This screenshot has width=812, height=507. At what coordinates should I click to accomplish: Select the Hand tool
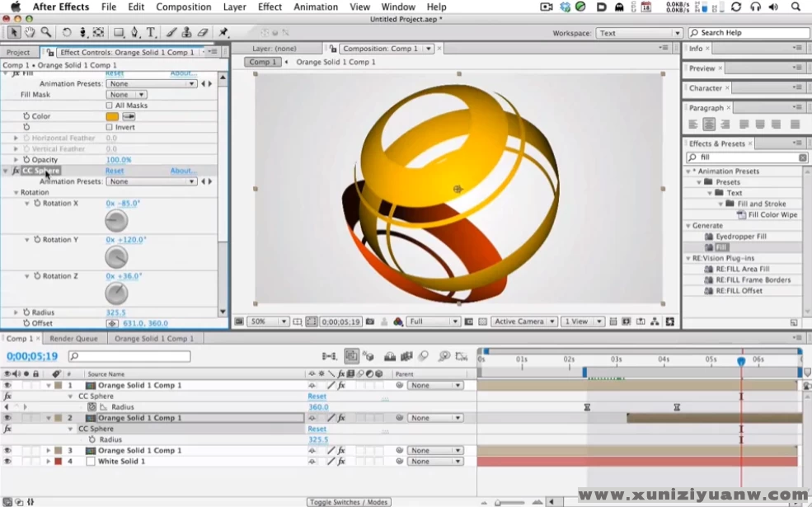pos(30,33)
